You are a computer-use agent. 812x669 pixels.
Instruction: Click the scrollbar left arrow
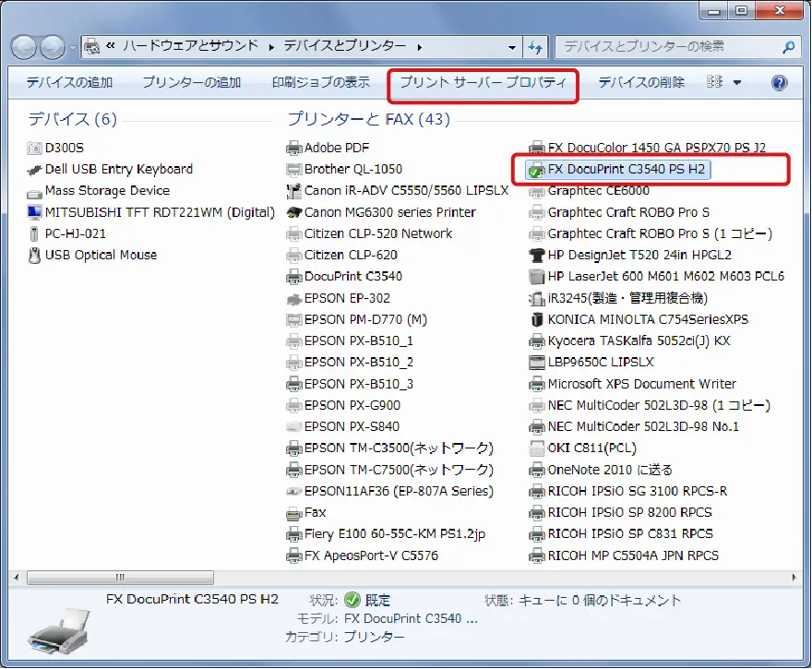17,578
